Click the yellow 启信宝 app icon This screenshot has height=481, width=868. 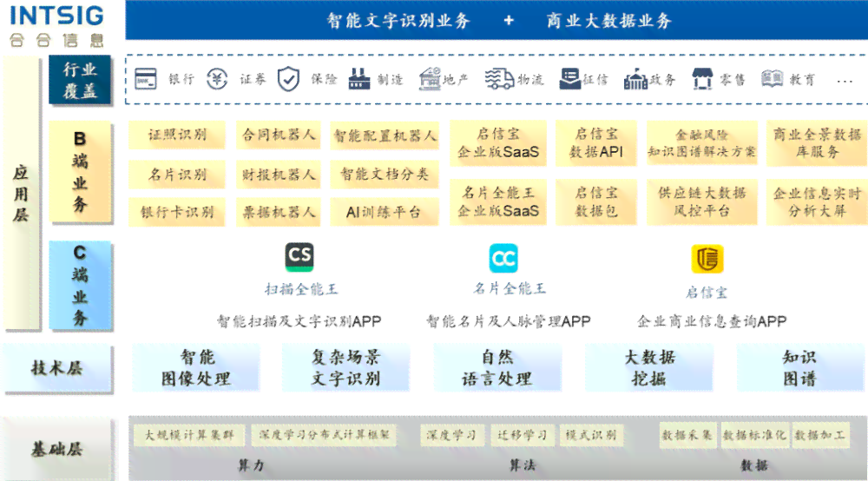click(707, 259)
